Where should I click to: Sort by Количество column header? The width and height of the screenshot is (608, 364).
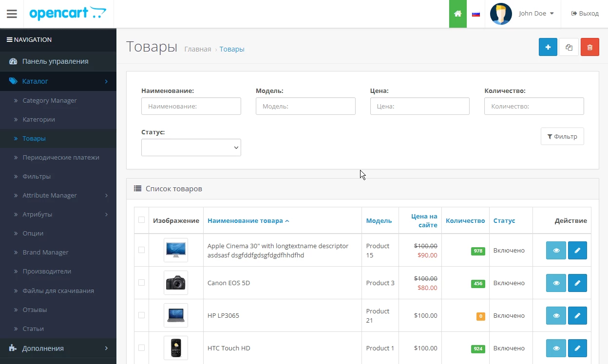[x=465, y=220]
